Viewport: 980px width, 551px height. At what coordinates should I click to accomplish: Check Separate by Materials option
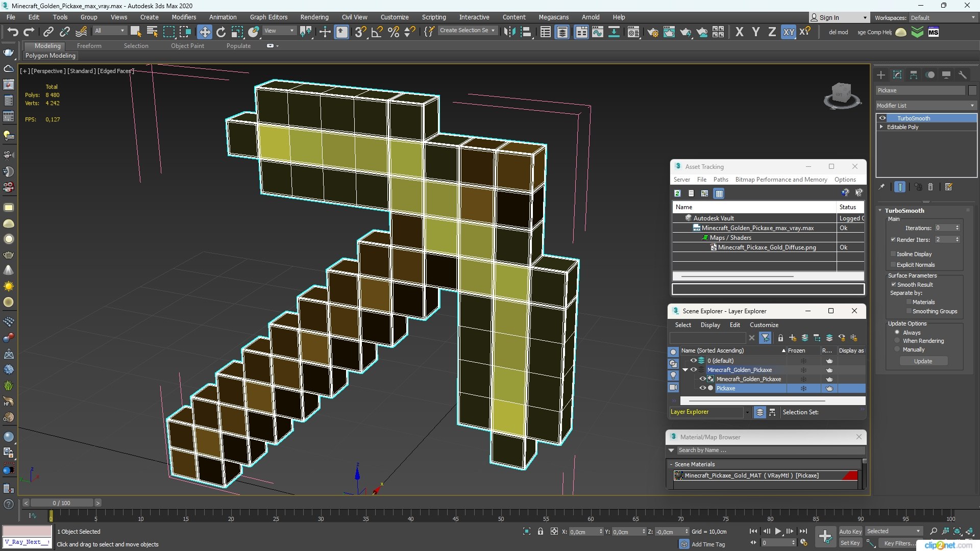pyautogui.click(x=909, y=302)
